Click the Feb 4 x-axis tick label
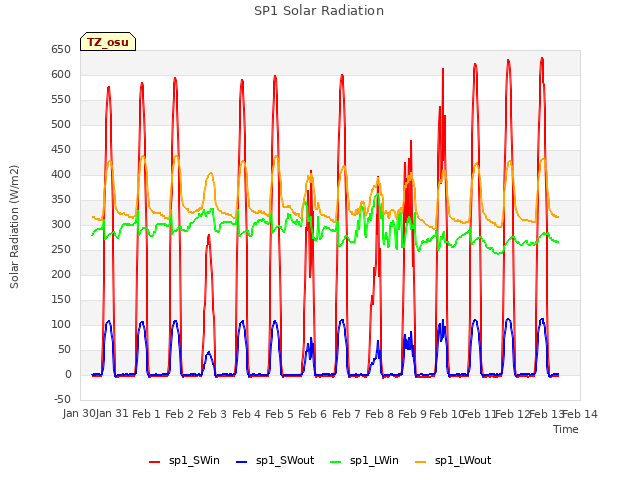Screen dimensions: 640x480 [x=246, y=414]
